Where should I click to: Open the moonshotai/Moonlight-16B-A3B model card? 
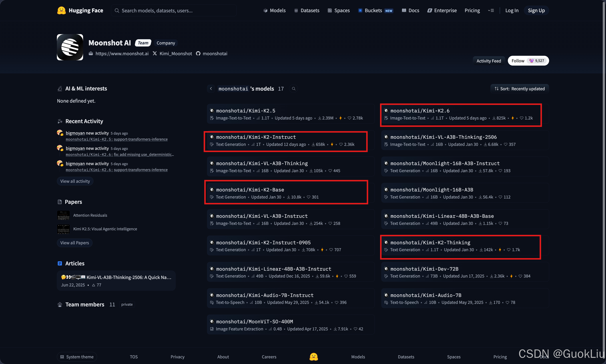coord(465,193)
